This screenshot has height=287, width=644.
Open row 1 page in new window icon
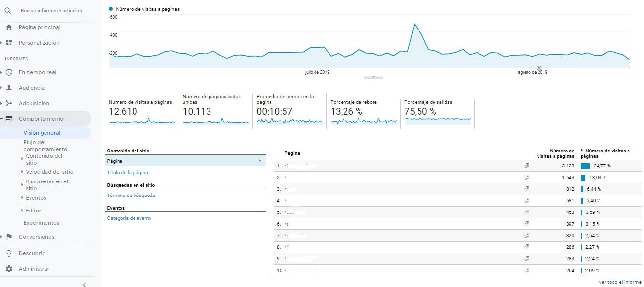(527, 166)
